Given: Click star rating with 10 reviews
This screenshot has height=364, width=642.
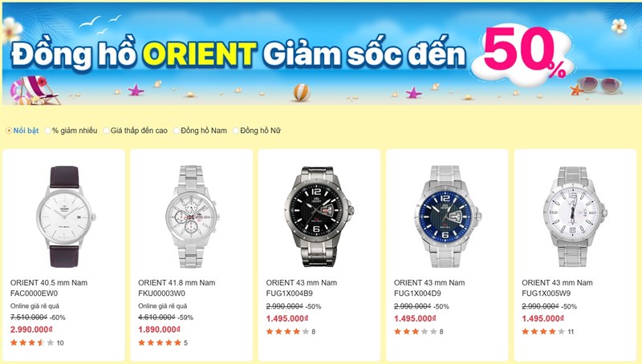Looking at the screenshot, I should pyautogui.click(x=37, y=342).
